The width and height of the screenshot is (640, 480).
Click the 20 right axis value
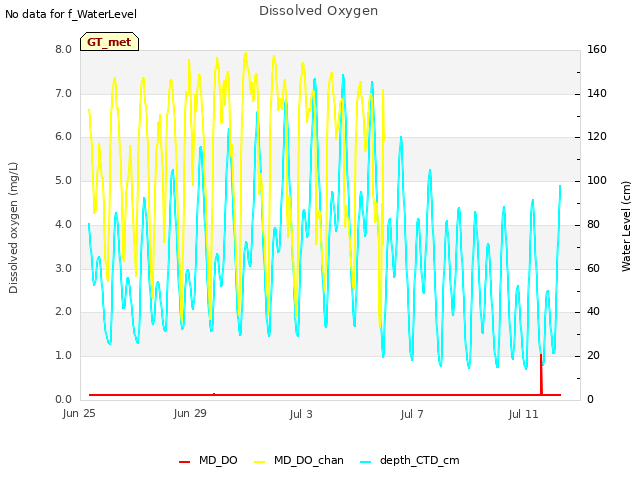click(x=593, y=356)
